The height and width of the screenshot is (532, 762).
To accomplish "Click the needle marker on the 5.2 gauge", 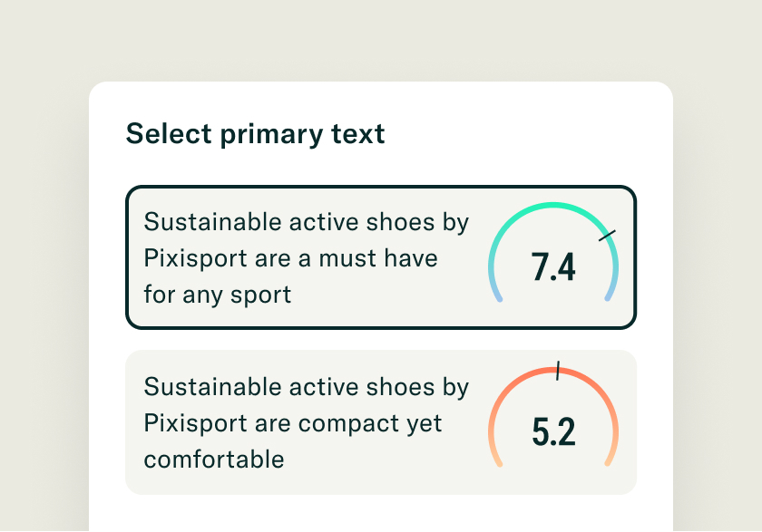I will (x=557, y=371).
